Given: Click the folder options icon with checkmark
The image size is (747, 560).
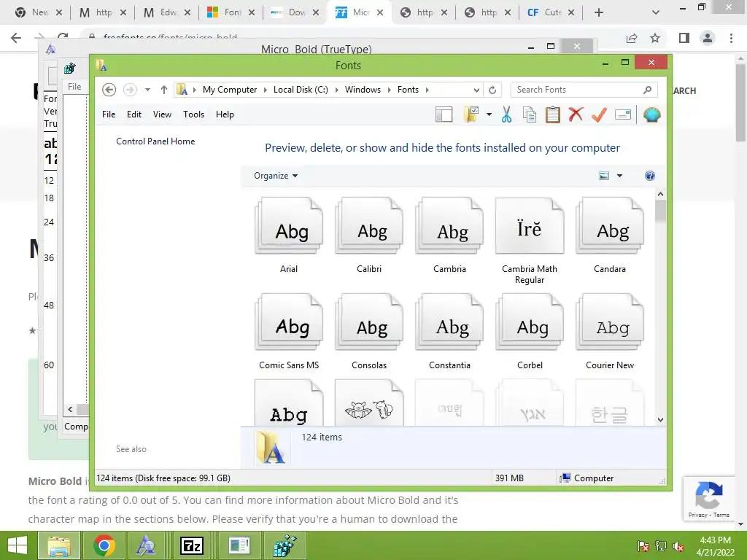Looking at the screenshot, I should (471, 114).
